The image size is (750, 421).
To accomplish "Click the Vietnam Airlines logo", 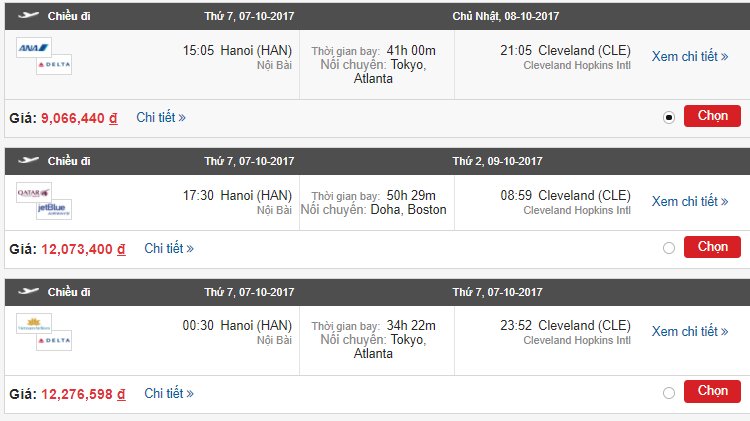I will tap(34, 323).
